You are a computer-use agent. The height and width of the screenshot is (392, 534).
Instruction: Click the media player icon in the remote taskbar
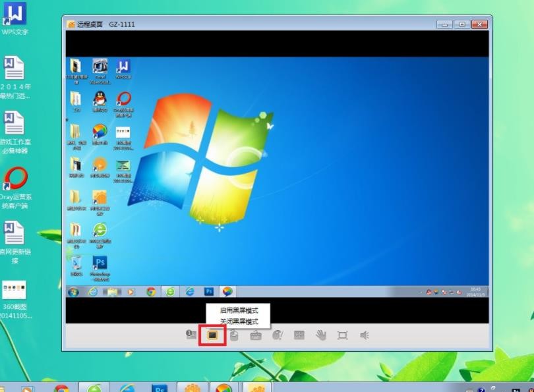coord(131,292)
